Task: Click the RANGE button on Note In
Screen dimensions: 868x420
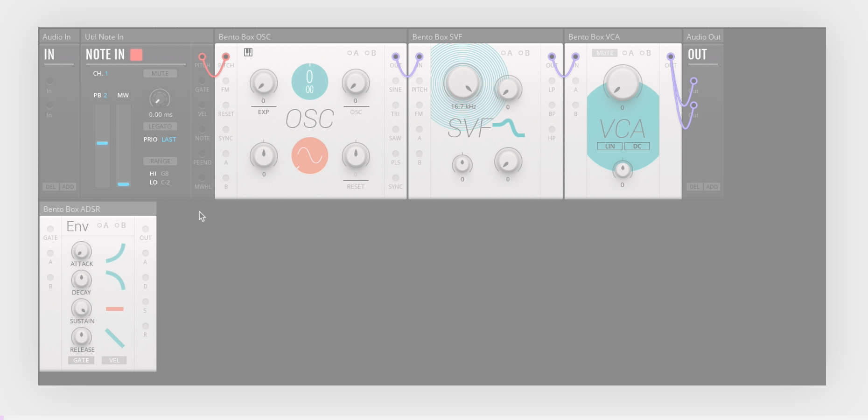Action: coord(160,161)
